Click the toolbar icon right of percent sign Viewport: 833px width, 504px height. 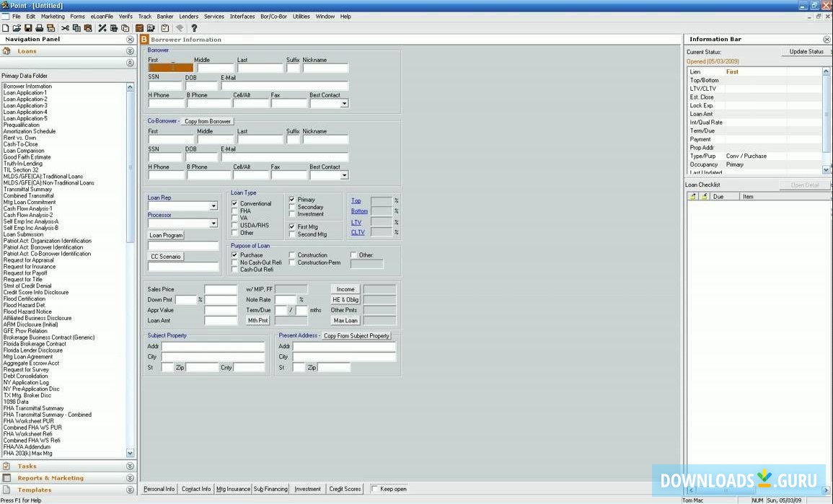(x=114, y=28)
